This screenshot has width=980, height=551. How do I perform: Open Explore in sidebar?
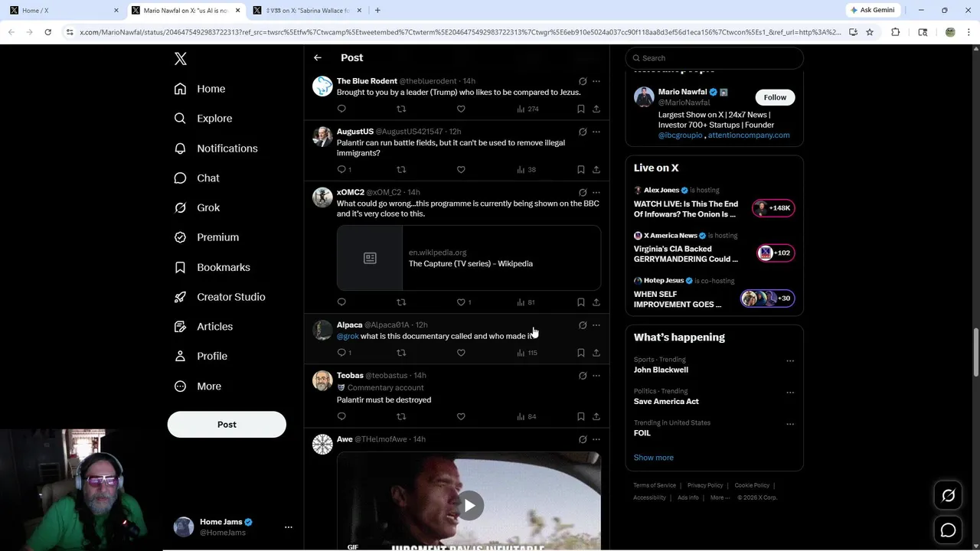tap(203, 119)
